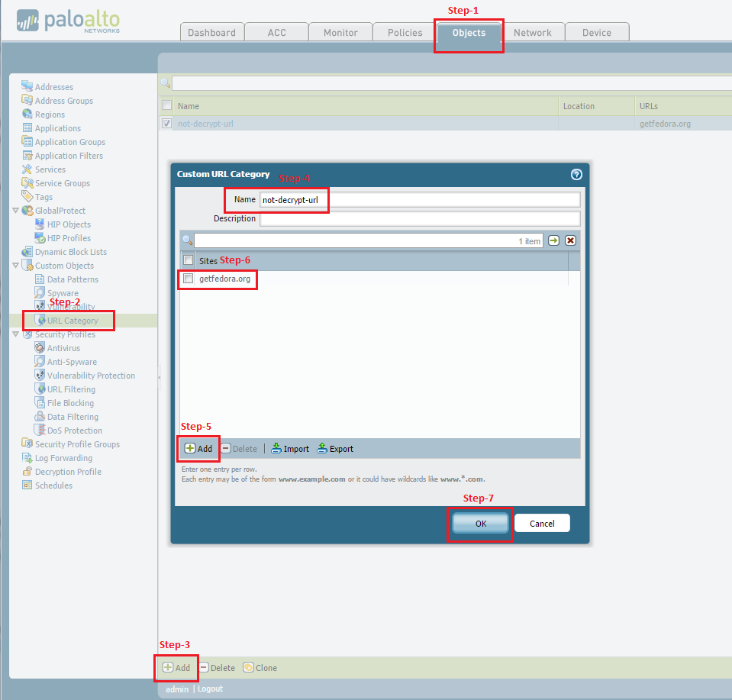Click the URL Category icon
732x700 pixels.
point(41,321)
